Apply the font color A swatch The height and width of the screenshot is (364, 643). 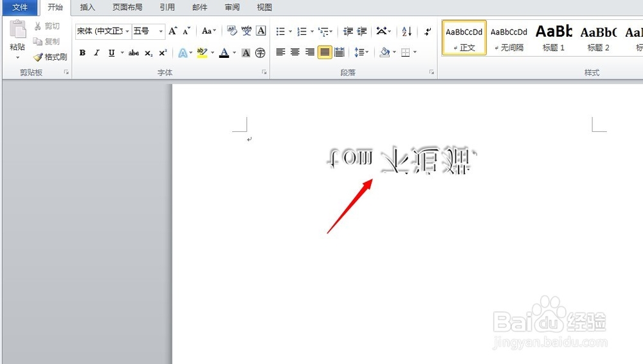click(x=224, y=53)
